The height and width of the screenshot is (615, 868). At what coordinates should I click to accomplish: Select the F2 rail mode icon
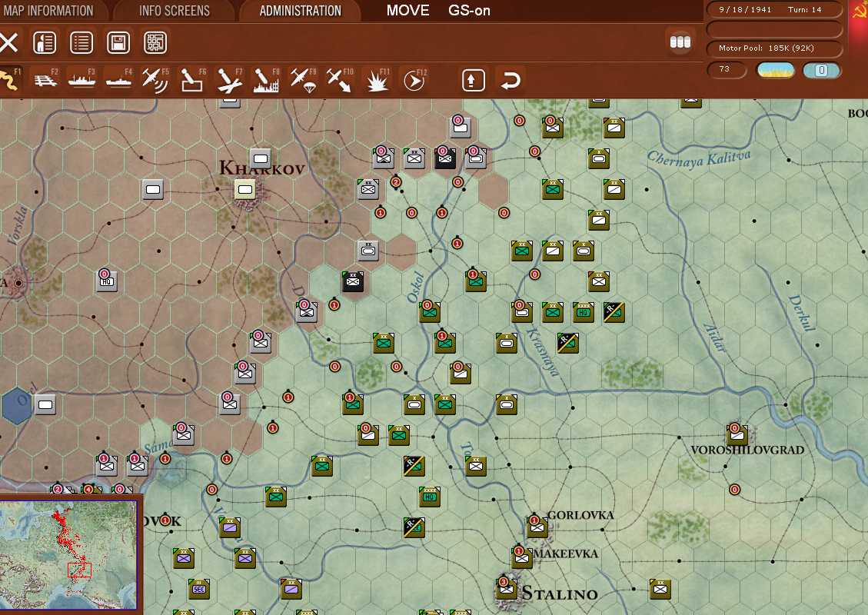point(45,80)
